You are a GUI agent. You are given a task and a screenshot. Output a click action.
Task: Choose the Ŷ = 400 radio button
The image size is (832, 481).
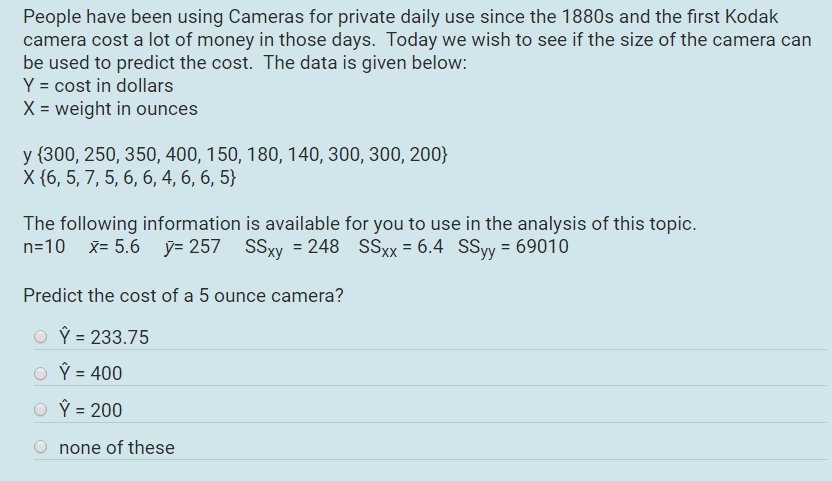coord(40,374)
